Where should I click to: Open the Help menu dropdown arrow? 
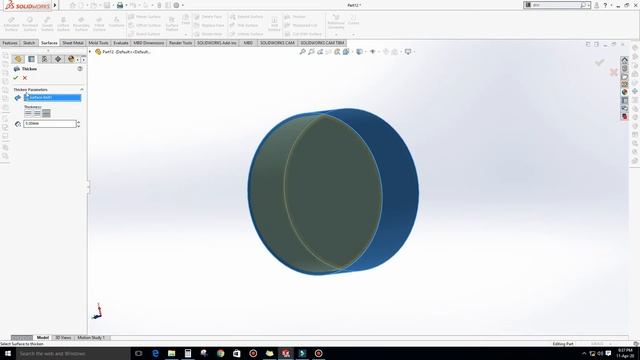pyautogui.click(x=611, y=5)
